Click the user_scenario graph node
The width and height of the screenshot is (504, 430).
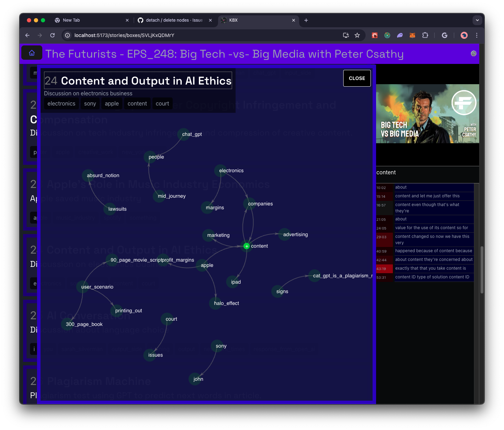(x=83, y=287)
